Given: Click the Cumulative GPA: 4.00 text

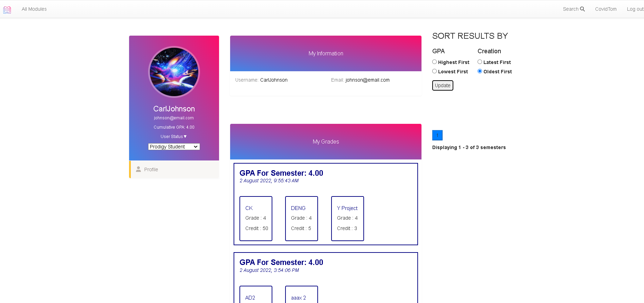Looking at the screenshot, I should (x=174, y=127).
